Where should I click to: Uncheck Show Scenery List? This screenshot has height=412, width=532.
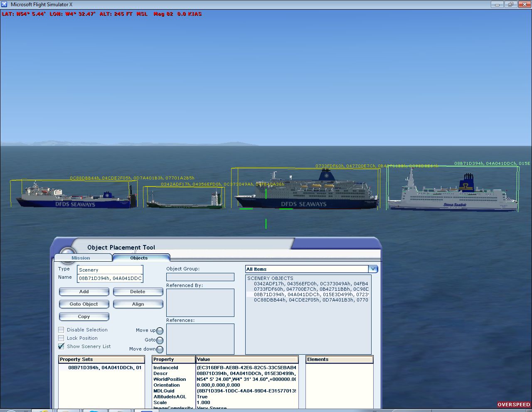(62, 346)
